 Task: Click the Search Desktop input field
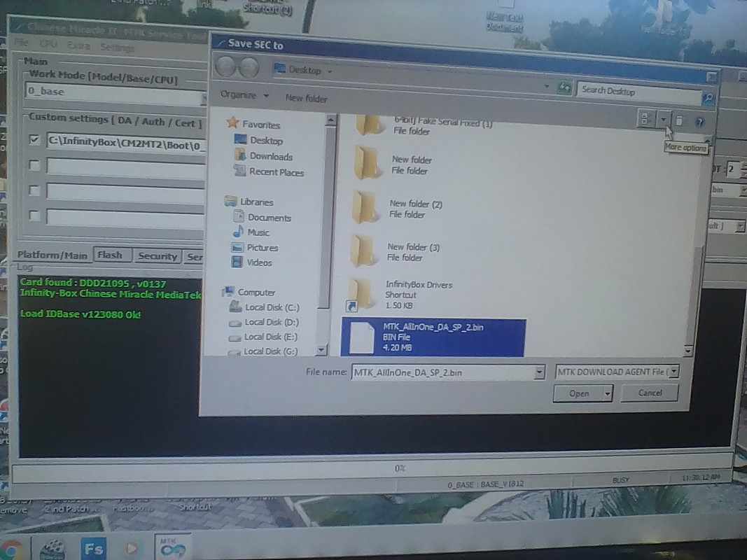pos(639,92)
